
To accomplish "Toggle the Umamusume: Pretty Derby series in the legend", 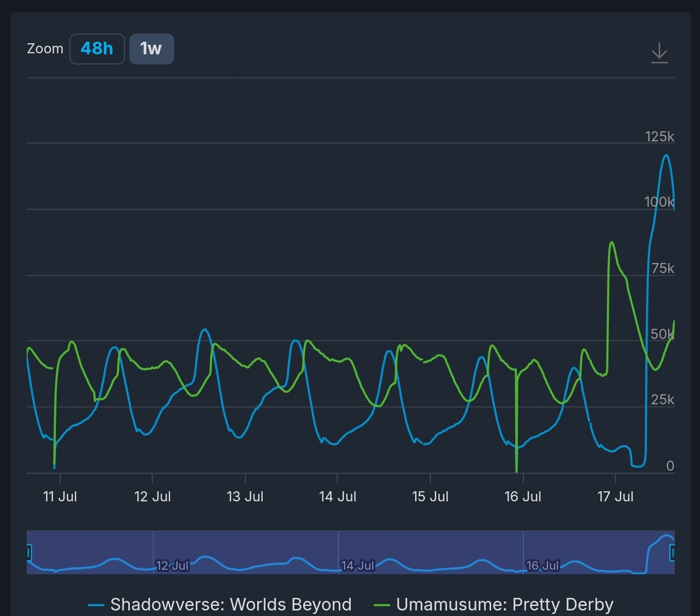I will click(x=494, y=604).
